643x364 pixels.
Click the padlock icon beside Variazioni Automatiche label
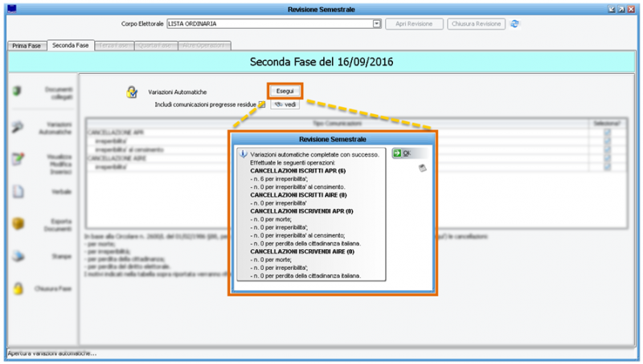click(x=132, y=92)
